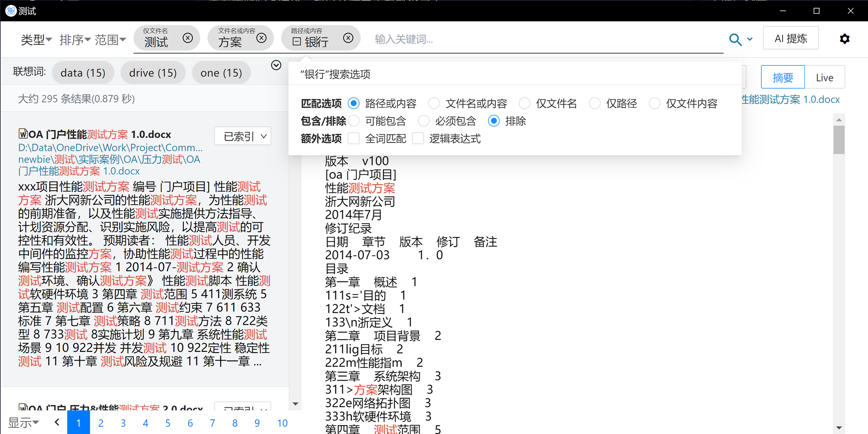This screenshot has height=434, width=868.
Task: Enable 全词匹配 checkbox
Action: pos(354,139)
